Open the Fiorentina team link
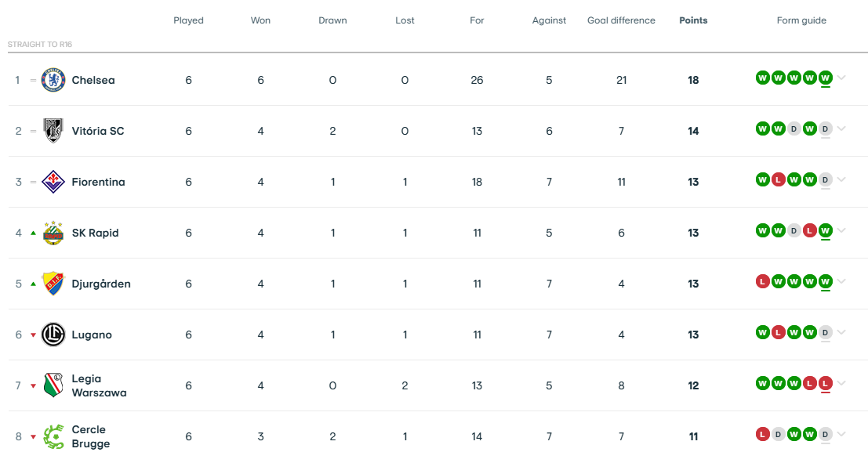 pos(99,182)
